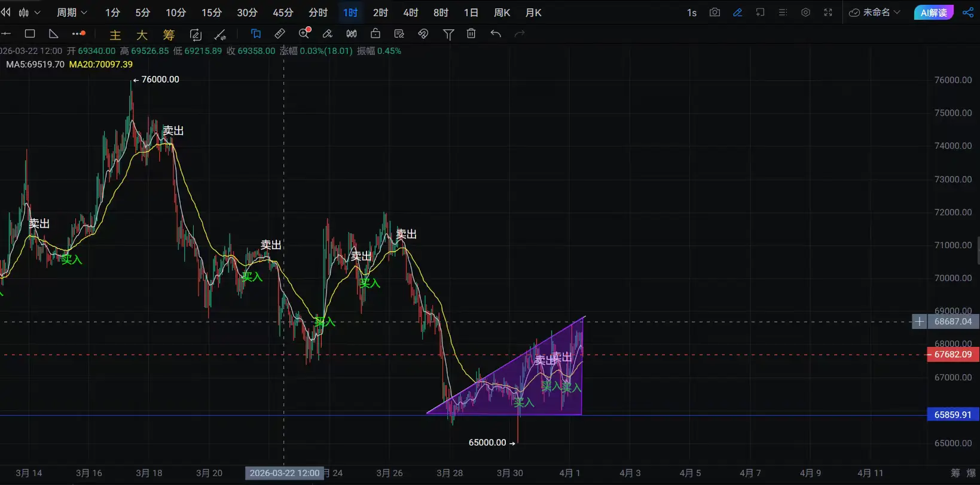The image size is (980, 485).
Task: Click the rotating-edit square icon
Action: 196,35
